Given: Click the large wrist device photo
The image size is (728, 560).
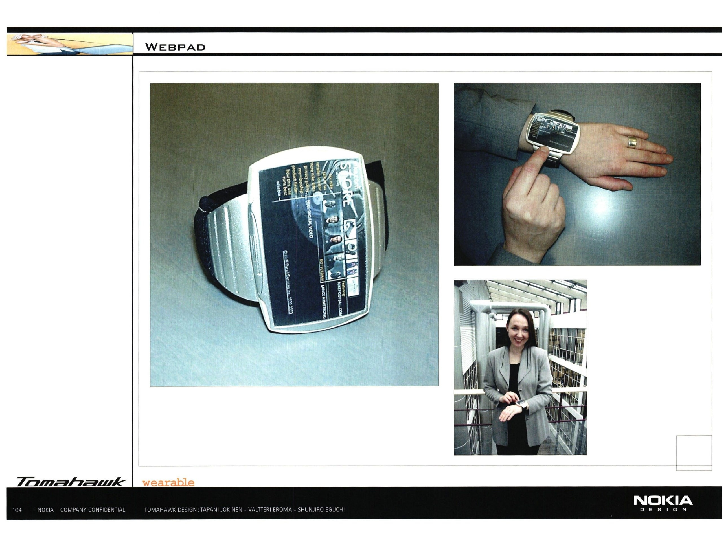Looking at the screenshot, I should pyautogui.click(x=294, y=235).
